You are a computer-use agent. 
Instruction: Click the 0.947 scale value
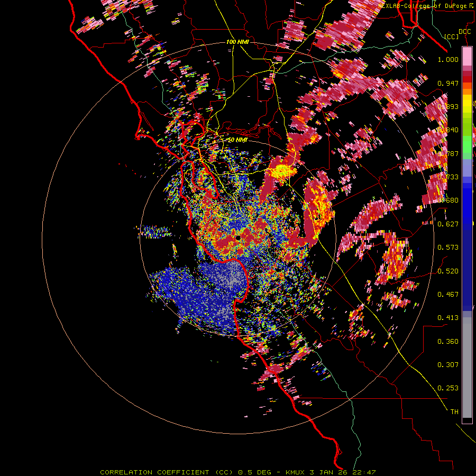coord(448,83)
